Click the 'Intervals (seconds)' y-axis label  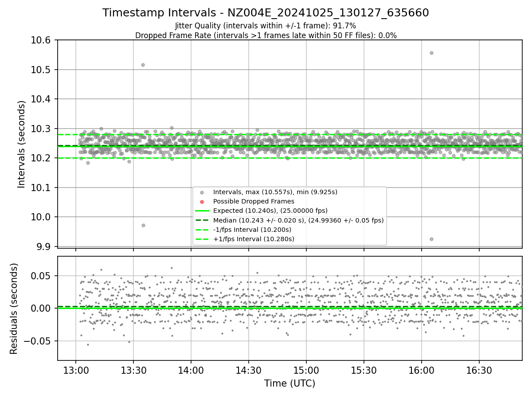(x=22, y=144)
